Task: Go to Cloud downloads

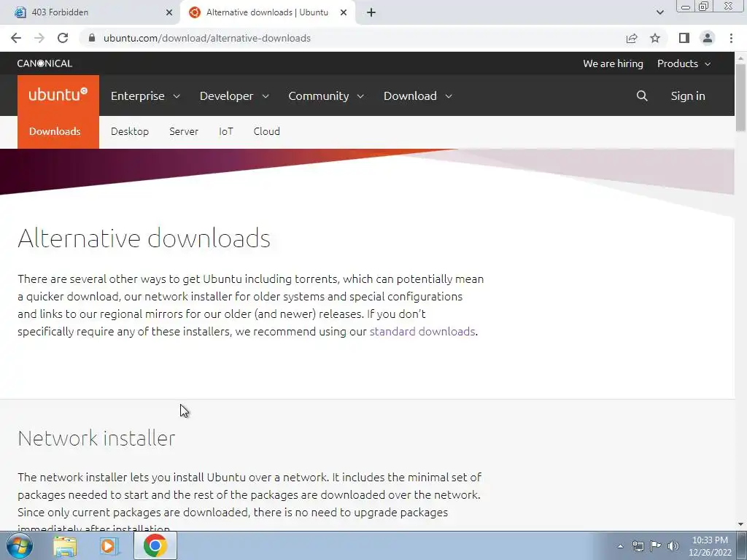Action: tap(266, 131)
